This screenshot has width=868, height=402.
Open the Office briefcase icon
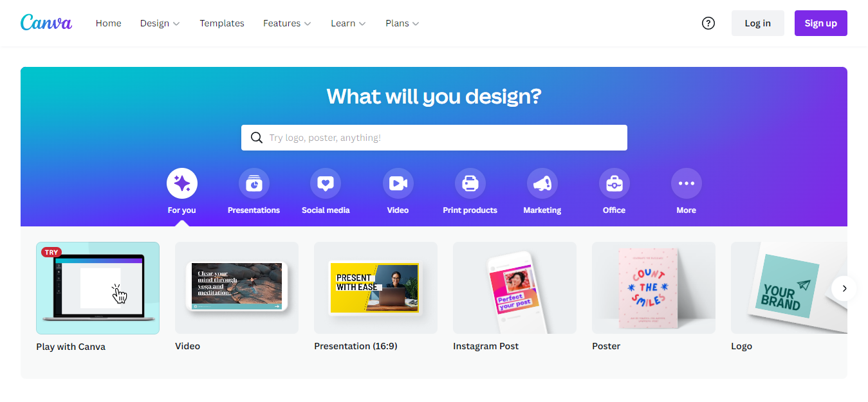614,184
